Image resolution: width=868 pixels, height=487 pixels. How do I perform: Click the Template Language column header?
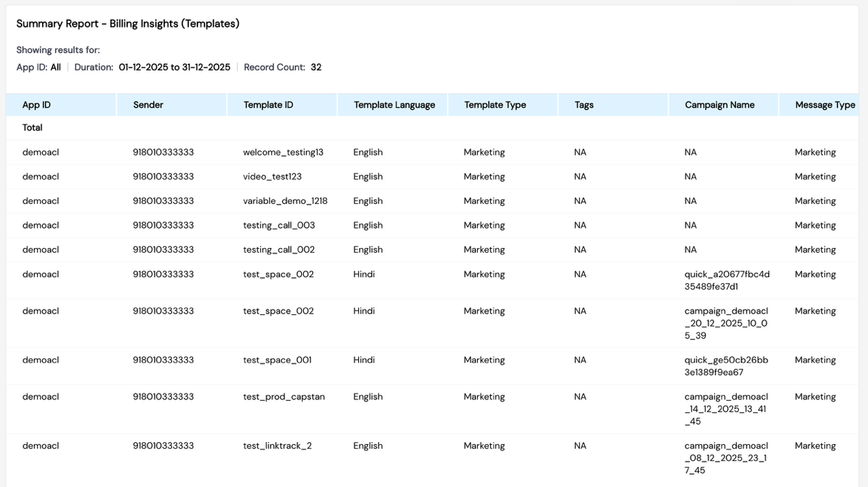tap(392, 105)
